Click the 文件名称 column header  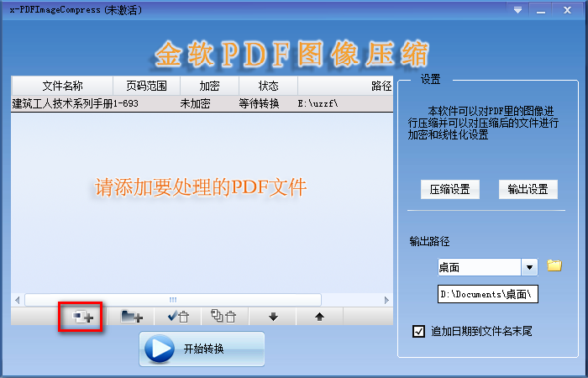(63, 86)
